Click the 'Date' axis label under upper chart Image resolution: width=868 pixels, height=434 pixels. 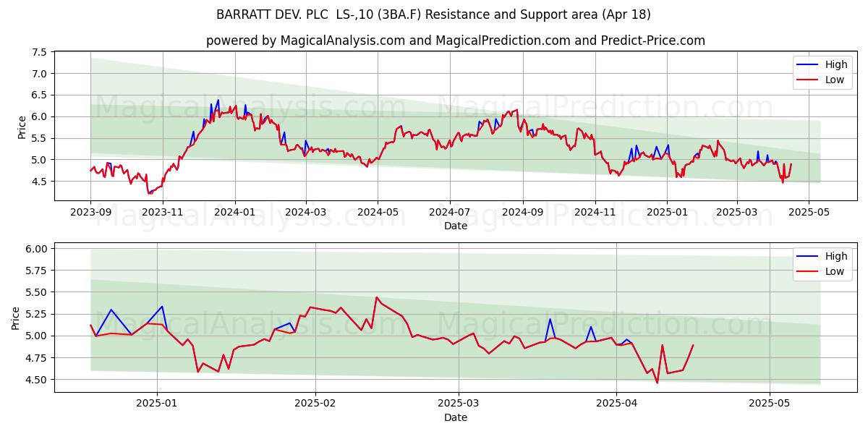(x=456, y=226)
